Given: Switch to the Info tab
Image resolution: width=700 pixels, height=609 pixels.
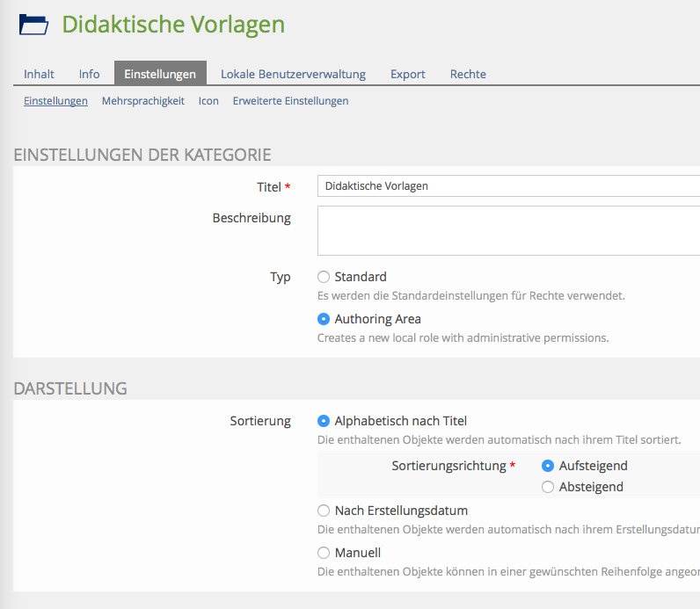Looking at the screenshot, I should (x=89, y=74).
